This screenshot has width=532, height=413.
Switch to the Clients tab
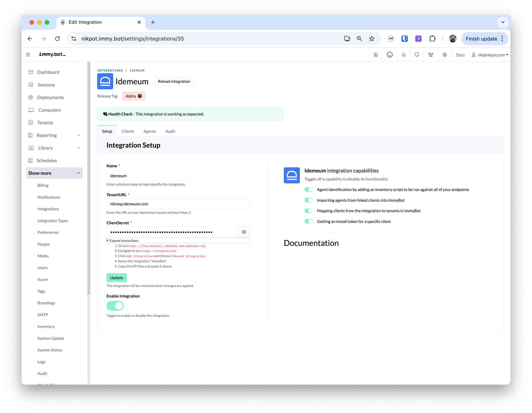(128, 131)
